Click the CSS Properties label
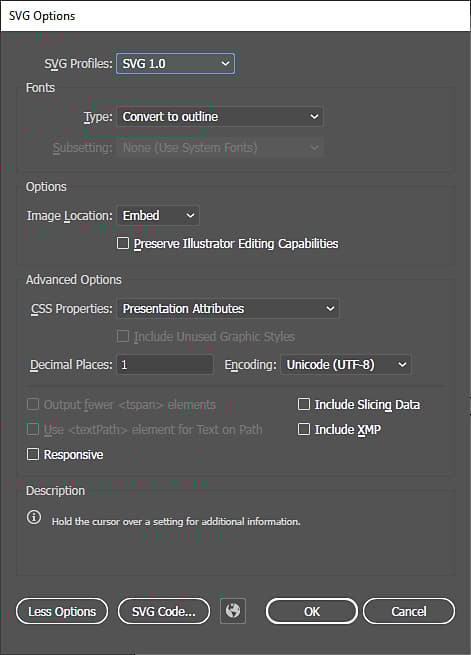Screen dimensions: 471x655 coord(71,309)
